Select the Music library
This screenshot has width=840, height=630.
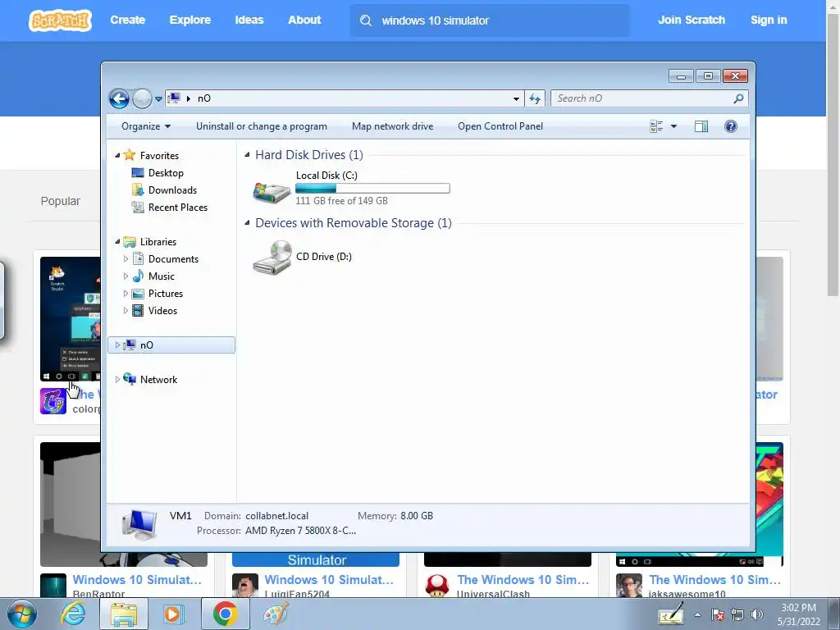coord(162,276)
